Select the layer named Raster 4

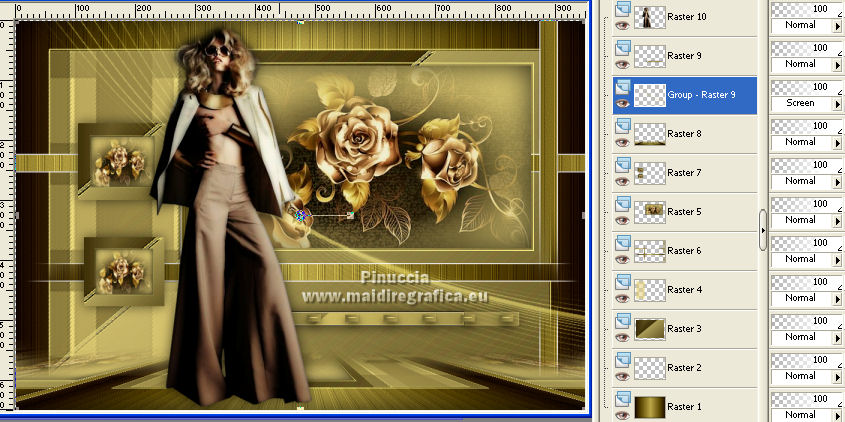coord(684,289)
